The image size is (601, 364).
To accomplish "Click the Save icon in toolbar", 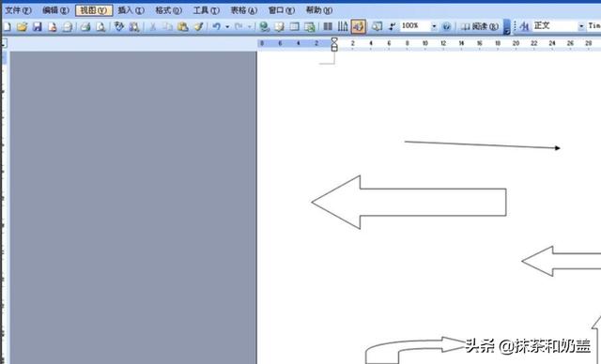I will (x=38, y=26).
